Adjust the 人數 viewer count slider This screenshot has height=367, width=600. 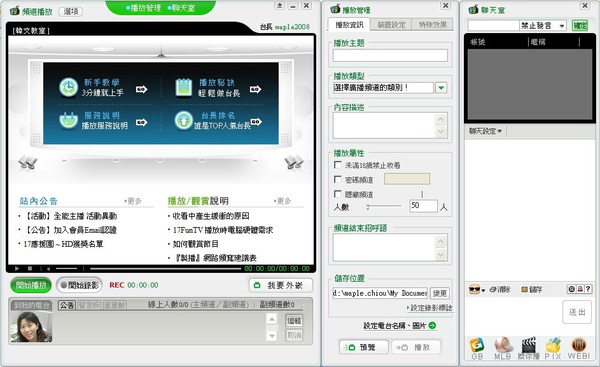tap(383, 207)
